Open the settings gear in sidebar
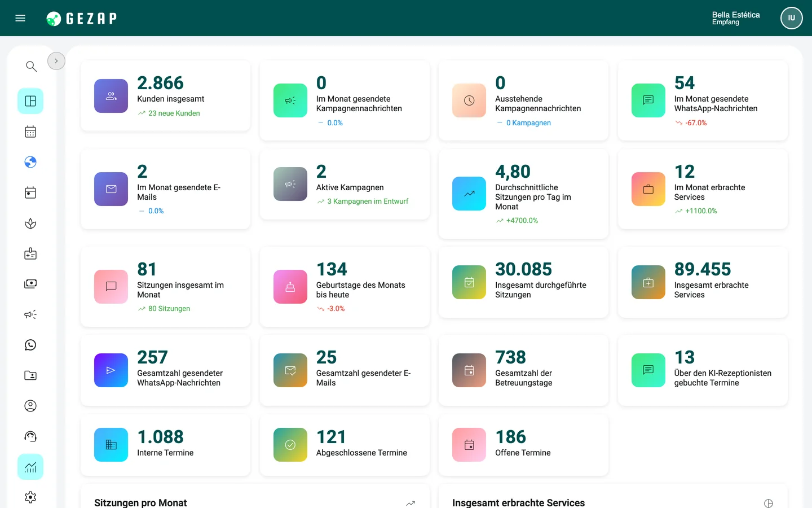Screen dimensions: 812x508 [30, 497]
